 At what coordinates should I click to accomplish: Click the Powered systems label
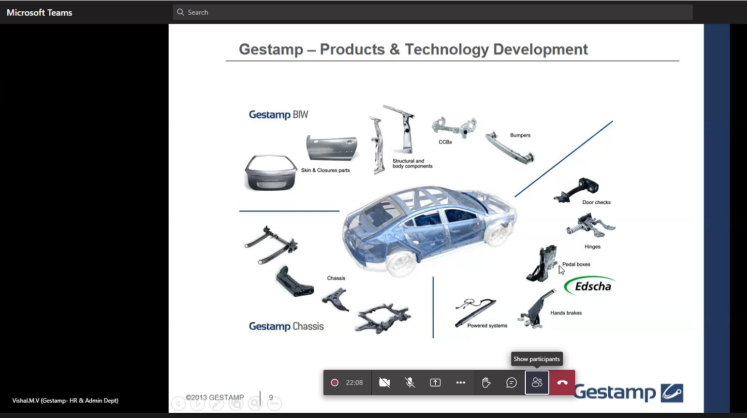487,326
